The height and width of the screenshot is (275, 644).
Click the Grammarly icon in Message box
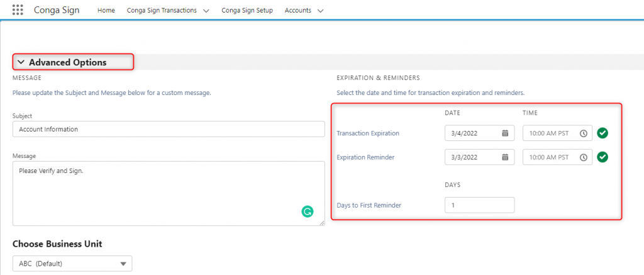click(307, 211)
